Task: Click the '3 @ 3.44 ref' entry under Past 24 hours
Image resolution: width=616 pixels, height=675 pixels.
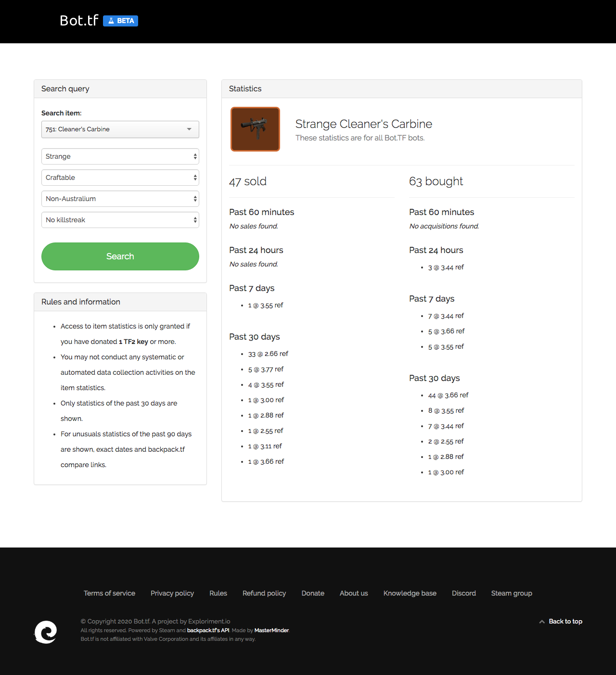Action: tap(446, 267)
